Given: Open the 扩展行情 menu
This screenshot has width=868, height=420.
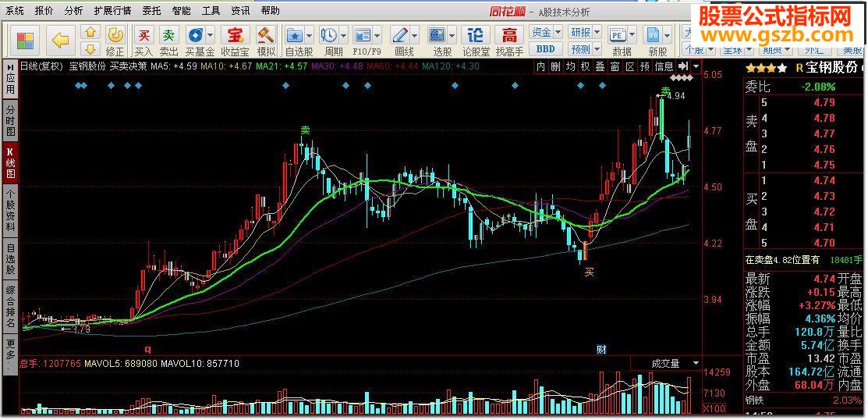Looking at the screenshot, I should coord(113,10).
